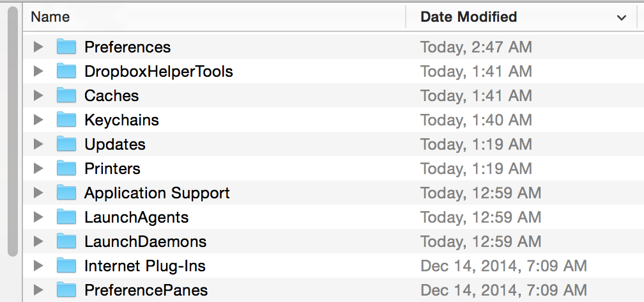Click the Application Support folder icon
Screen dimensions: 644x302
pos(66,193)
